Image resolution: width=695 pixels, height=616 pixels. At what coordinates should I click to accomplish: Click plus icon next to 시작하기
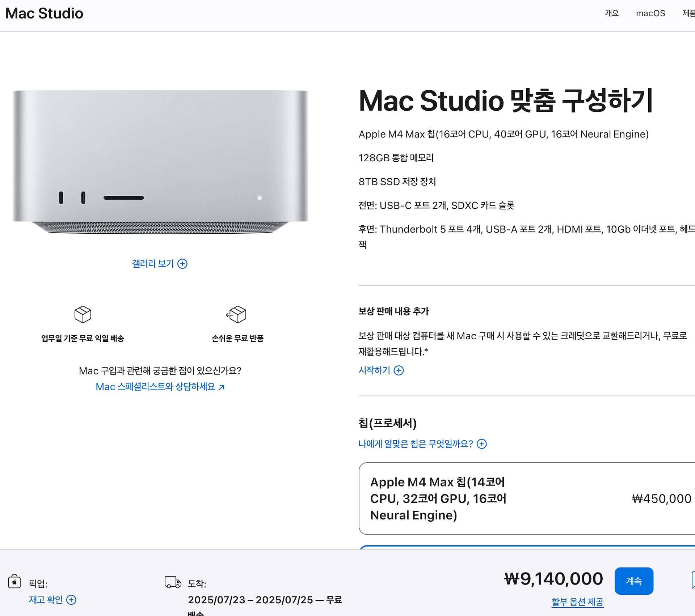click(x=399, y=370)
